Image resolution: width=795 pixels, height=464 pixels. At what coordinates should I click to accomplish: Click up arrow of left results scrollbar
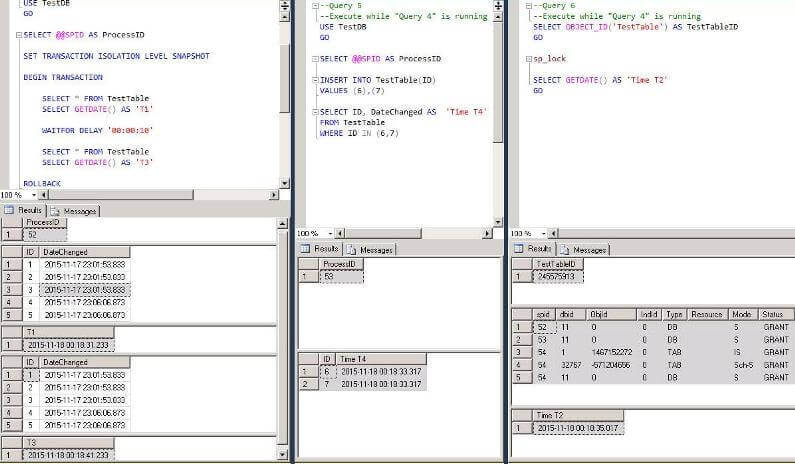[x=282, y=223]
